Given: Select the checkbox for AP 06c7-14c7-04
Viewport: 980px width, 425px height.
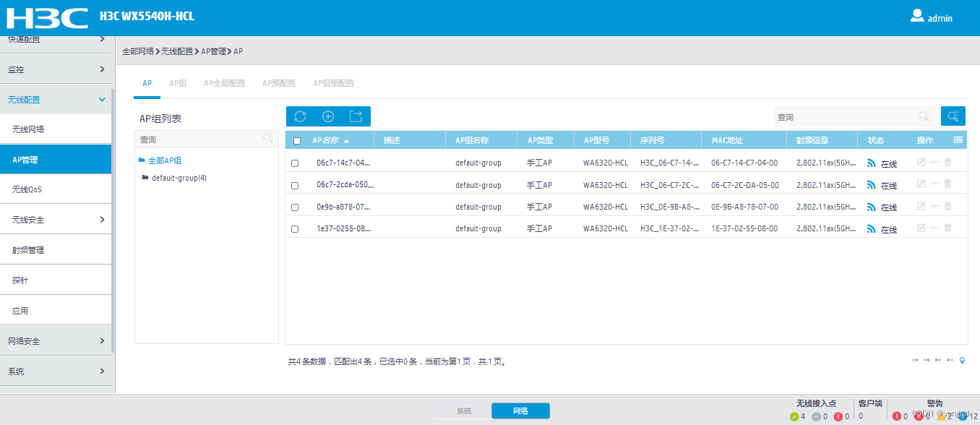Looking at the screenshot, I should pyautogui.click(x=296, y=163).
